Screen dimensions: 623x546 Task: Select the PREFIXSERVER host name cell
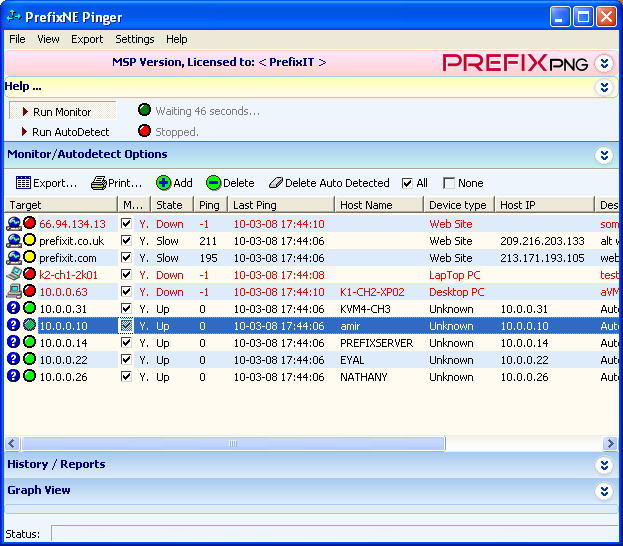click(x=376, y=343)
